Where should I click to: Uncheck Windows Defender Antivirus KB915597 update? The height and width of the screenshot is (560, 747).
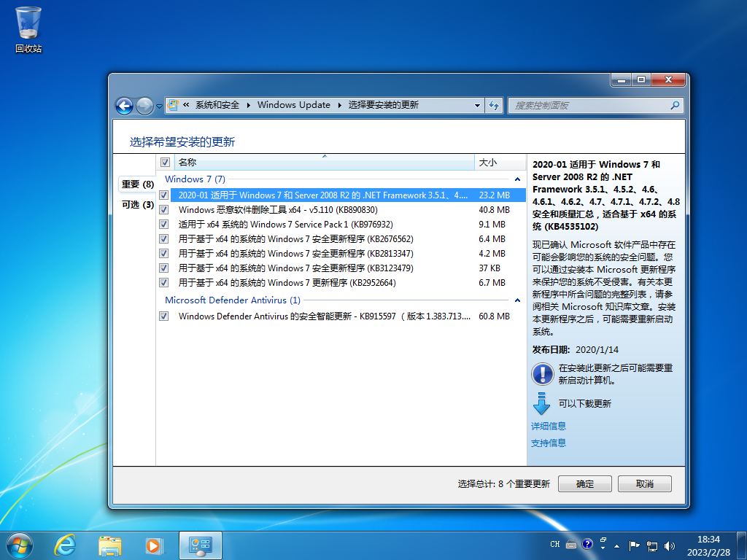point(164,316)
